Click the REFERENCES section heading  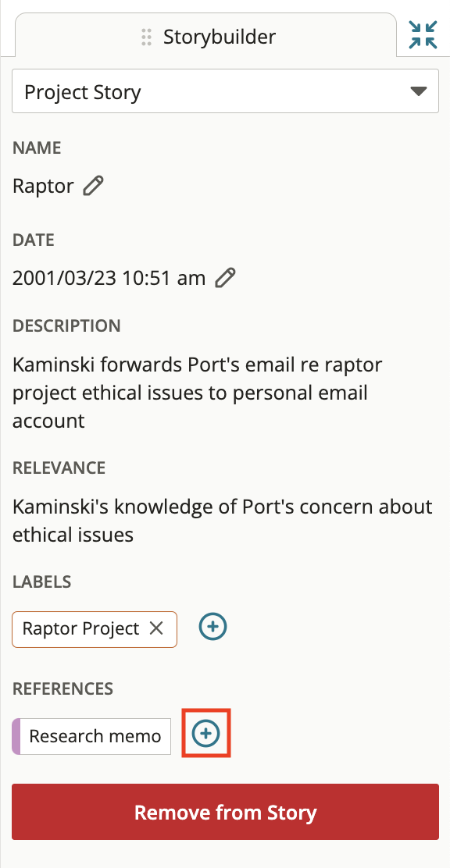(x=62, y=688)
